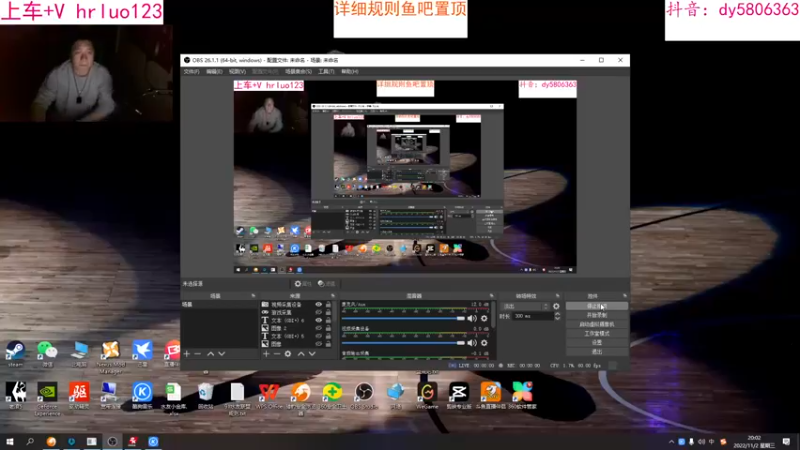The height and width of the screenshot is (450, 800).
Task: Open the Windows Start menu
Action: pyautogui.click(x=10, y=442)
